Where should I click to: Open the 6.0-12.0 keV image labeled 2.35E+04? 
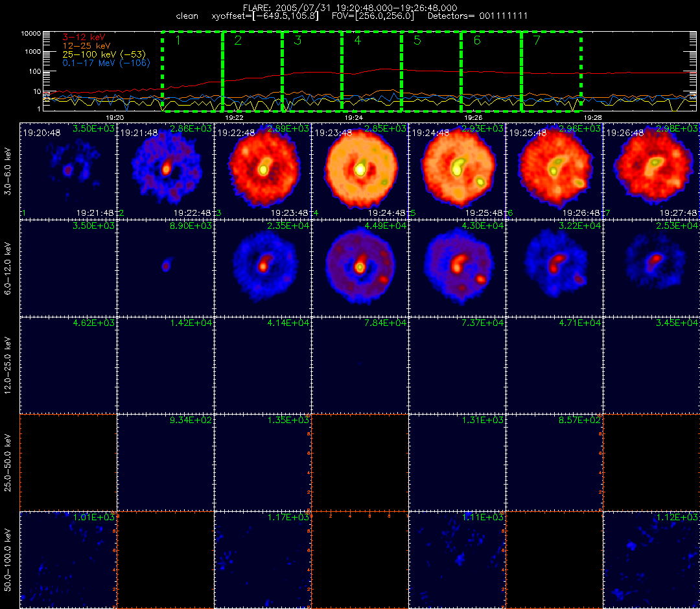[x=263, y=269]
